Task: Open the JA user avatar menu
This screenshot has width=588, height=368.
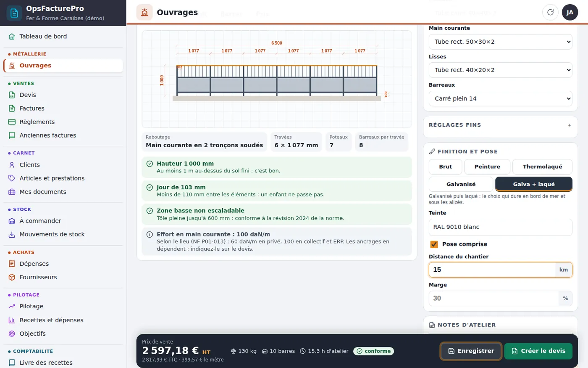Action: click(570, 12)
